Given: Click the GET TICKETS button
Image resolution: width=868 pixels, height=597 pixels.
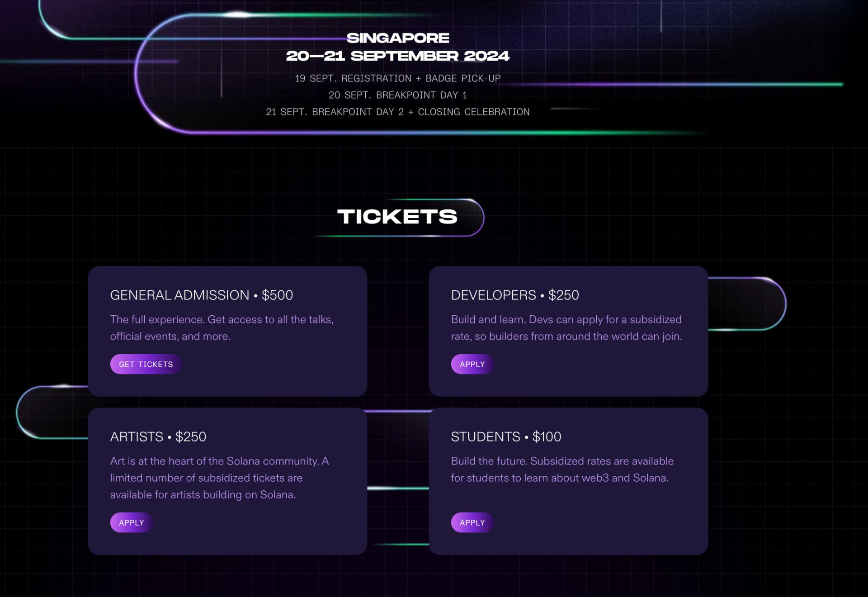Looking at the screenshot, I should click(146, 364).
